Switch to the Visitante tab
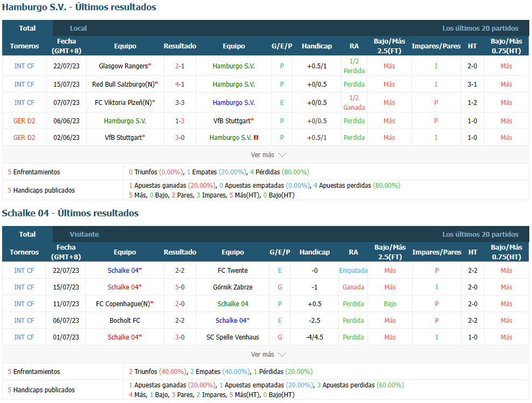This screenshot has width=532, height=403. click(x=84, y=234)
